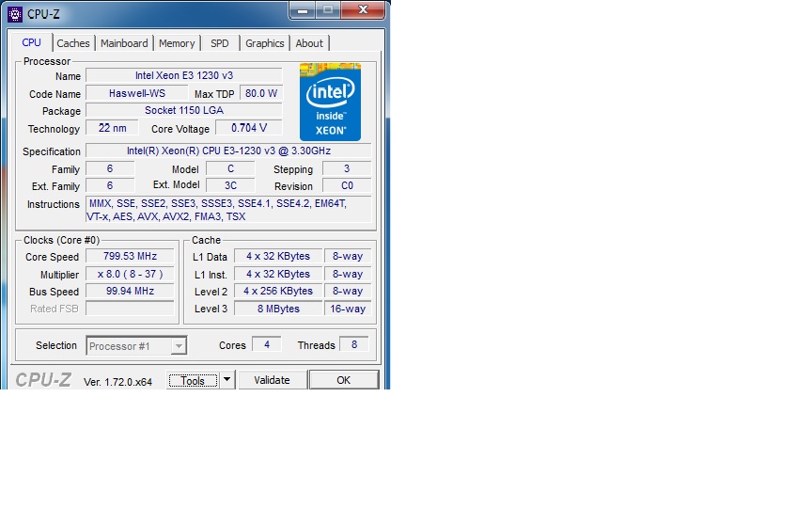This screenshot has height=508, width=812.
Task: Switch to the Mainboard tab
Action: tap(124, 43)
